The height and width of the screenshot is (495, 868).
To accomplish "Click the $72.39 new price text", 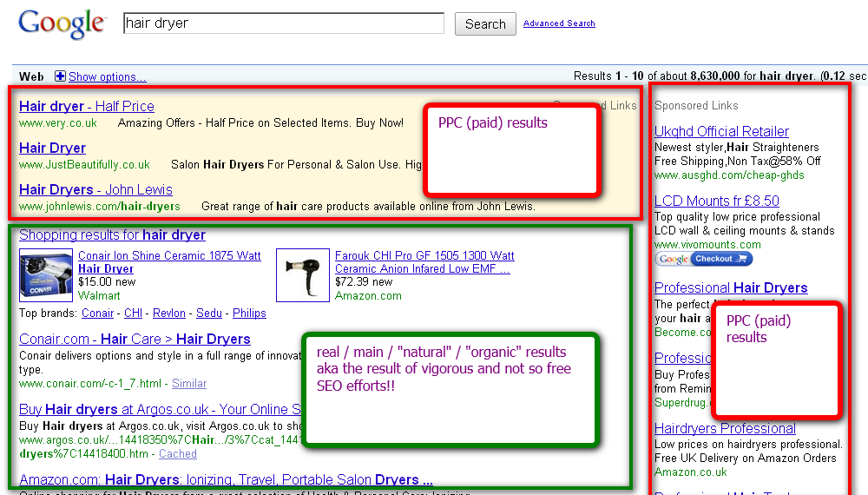I will tap(364, 282).
